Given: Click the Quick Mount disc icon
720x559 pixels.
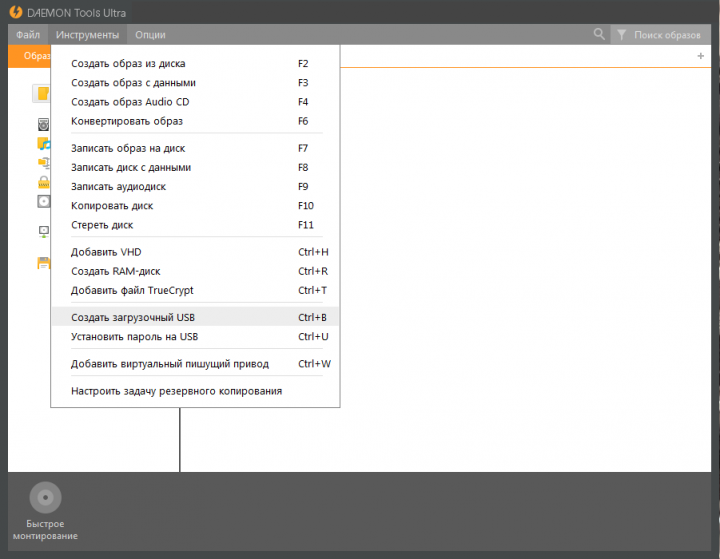Looking at the screenshot, I should pyautogui.click(x=45, y=497).
